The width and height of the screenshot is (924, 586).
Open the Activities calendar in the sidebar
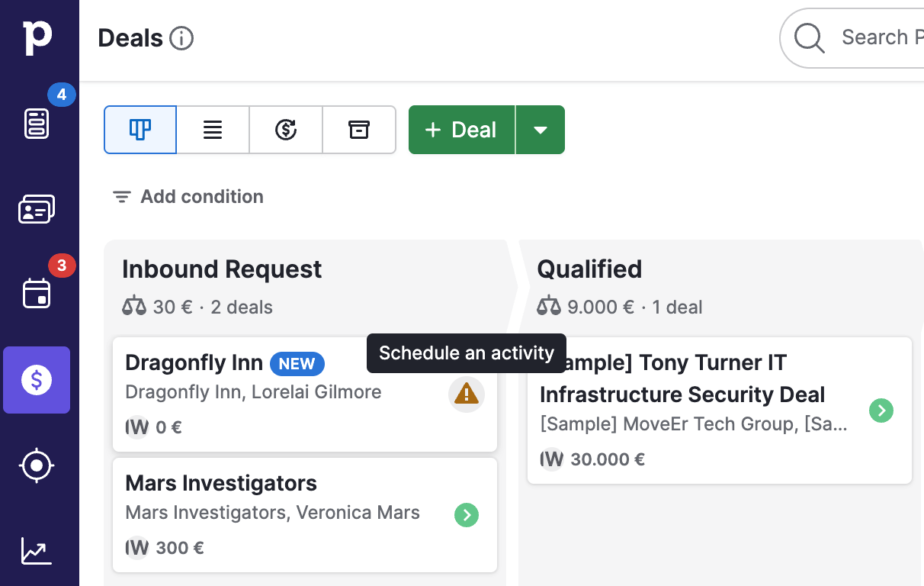pyautogui.click(x=37, y=294)
